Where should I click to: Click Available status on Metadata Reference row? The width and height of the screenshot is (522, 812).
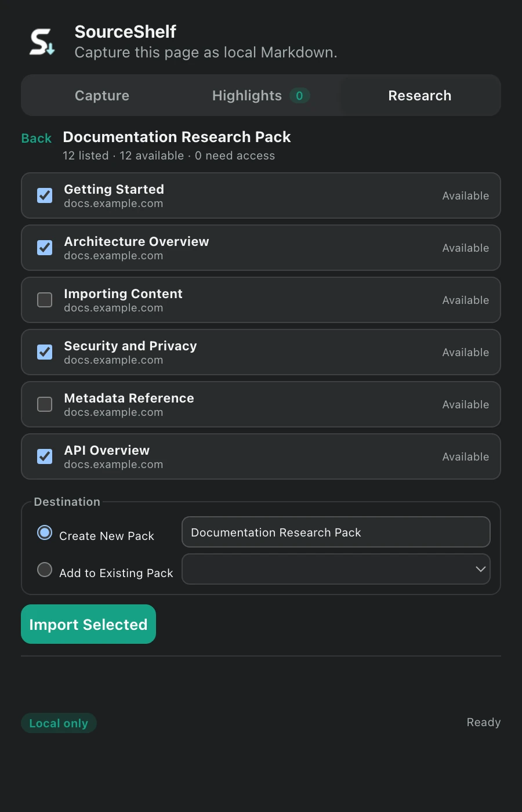click(466, 405)
